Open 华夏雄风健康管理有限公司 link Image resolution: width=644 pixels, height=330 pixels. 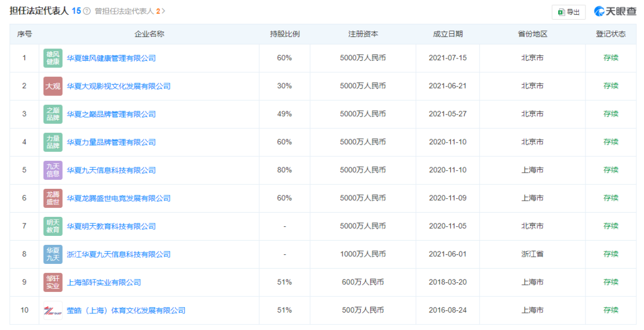(x=112, y=58)
